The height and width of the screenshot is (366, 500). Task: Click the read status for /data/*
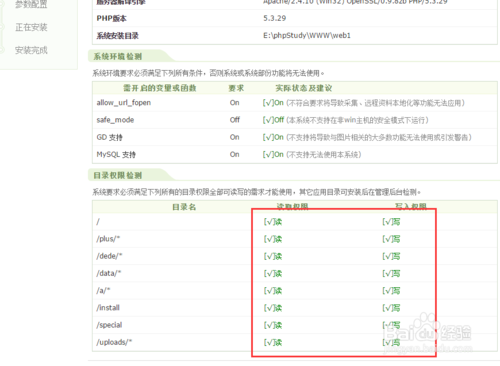tap(273, 274)
